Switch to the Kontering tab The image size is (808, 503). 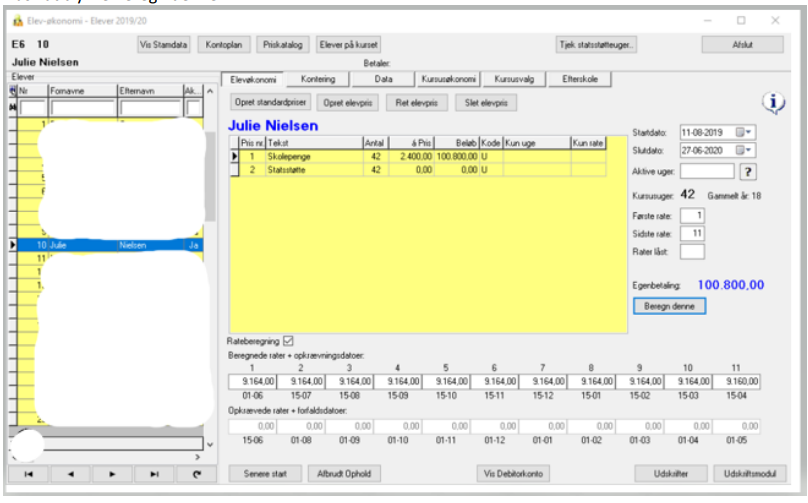pos(318,79)
